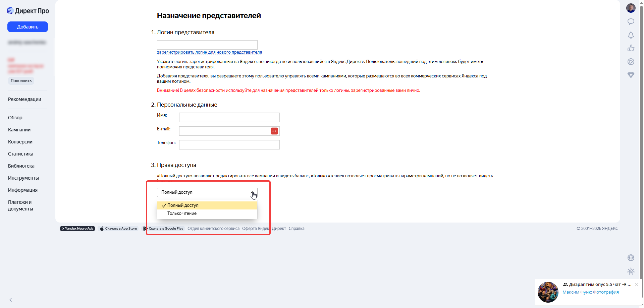Click the Добавить button

tap(28, 27)
